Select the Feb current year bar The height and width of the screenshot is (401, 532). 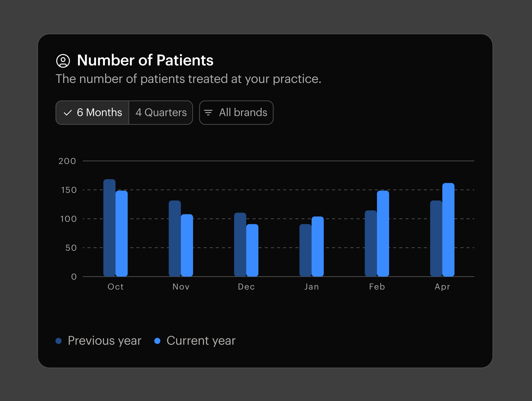383,234
